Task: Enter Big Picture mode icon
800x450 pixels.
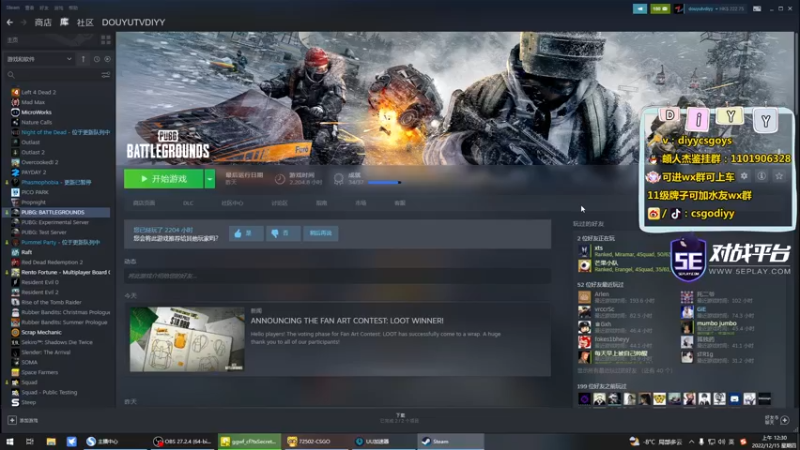Action: click(x=757, y=9)
